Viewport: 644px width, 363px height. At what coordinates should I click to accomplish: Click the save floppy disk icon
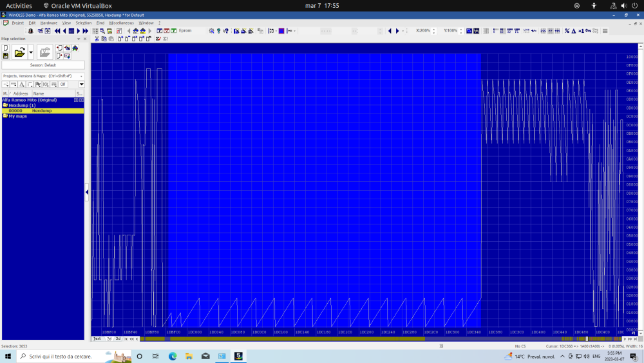[x=6, y=56]
